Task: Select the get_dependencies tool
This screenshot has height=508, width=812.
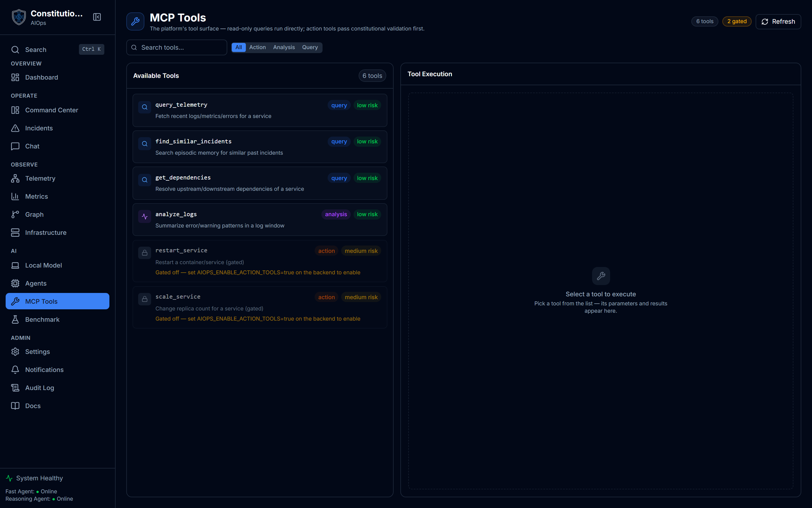Action: (260, 183)
